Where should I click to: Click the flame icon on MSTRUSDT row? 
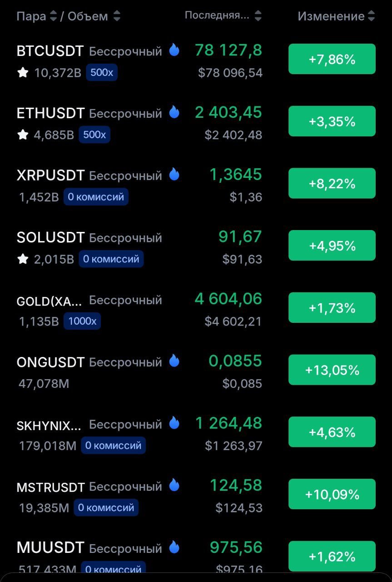pos(174,485)
